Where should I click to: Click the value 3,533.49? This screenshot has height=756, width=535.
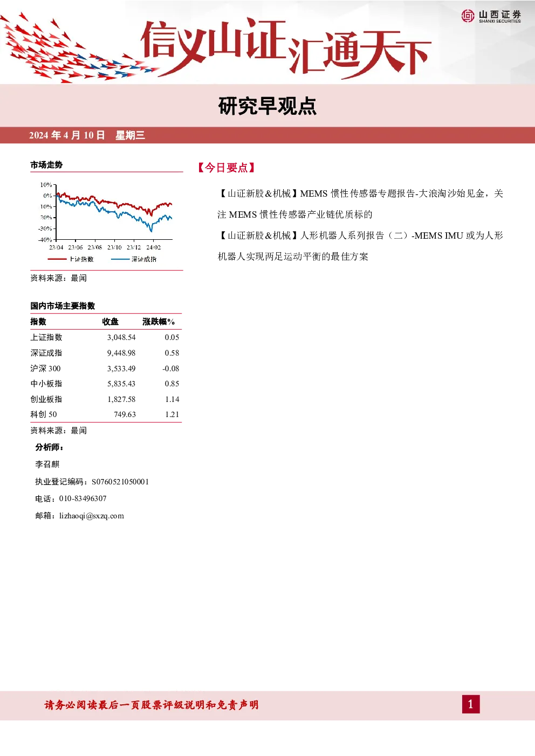coord(121,369)
